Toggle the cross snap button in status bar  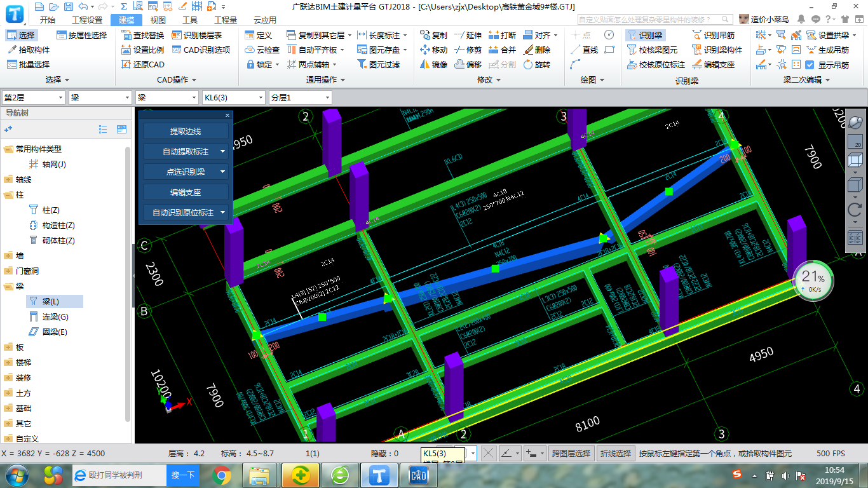(x=488, y=453)
